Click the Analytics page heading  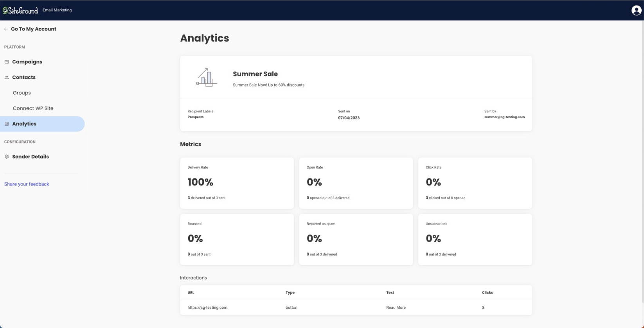[x=205, y=38]
